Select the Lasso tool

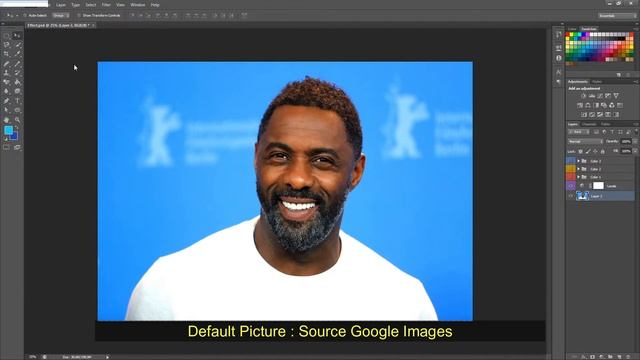click(6, 45)
